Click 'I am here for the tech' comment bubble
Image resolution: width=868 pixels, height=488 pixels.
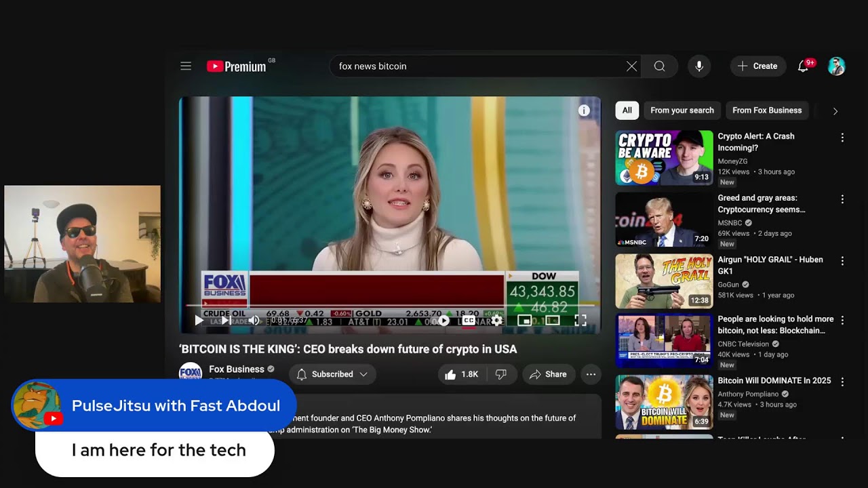point(155,450)
